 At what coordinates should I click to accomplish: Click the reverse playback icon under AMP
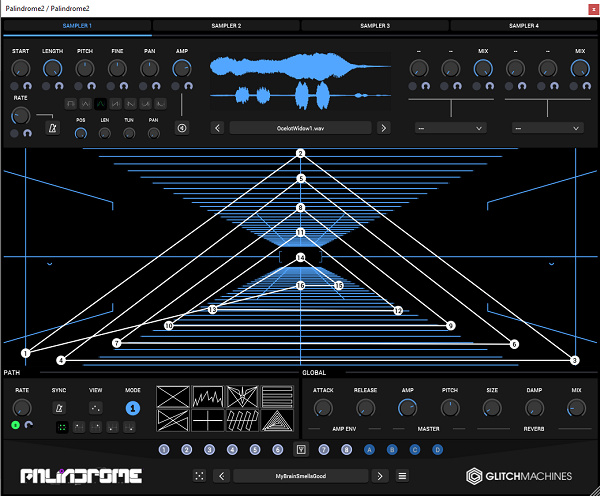click(182, 128)
